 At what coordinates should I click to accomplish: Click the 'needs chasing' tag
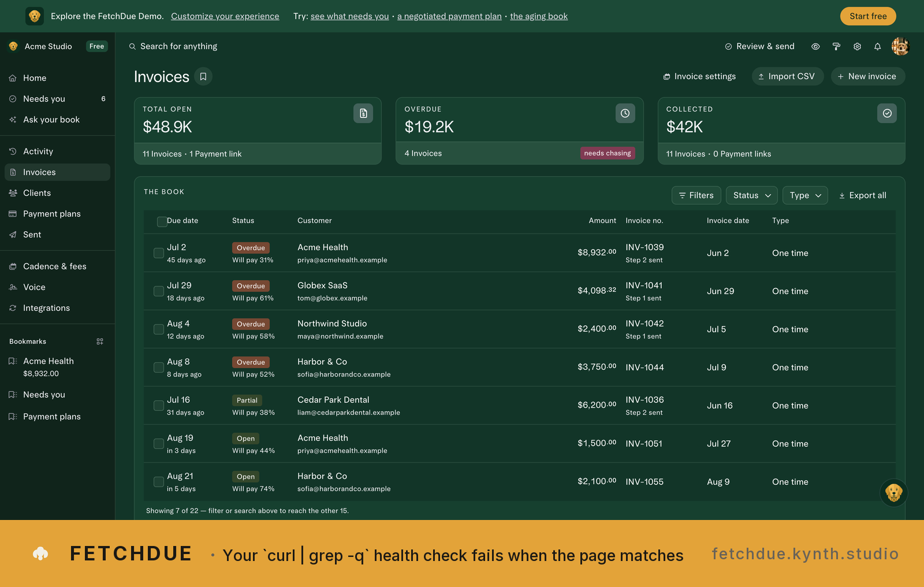click(608, 153)
